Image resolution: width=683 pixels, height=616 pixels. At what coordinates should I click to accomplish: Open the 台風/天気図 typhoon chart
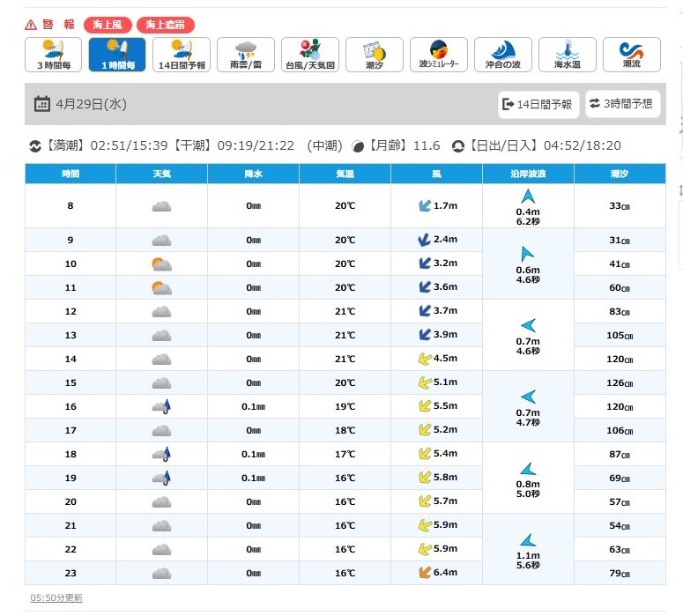310,55
